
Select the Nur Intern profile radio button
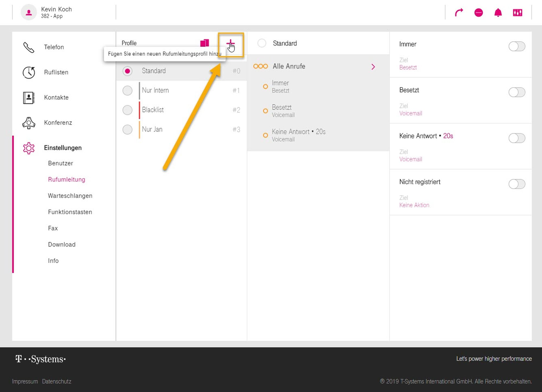127,91
